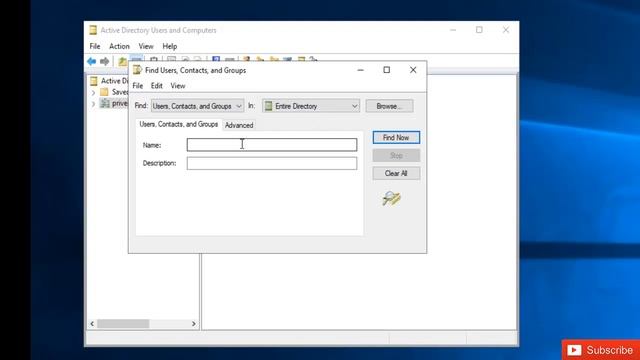The width and height of the screenshot is (640, 360).
Task: Click the tree pane horizontal scrollbar thumb
Action: [x=123, y=324]
